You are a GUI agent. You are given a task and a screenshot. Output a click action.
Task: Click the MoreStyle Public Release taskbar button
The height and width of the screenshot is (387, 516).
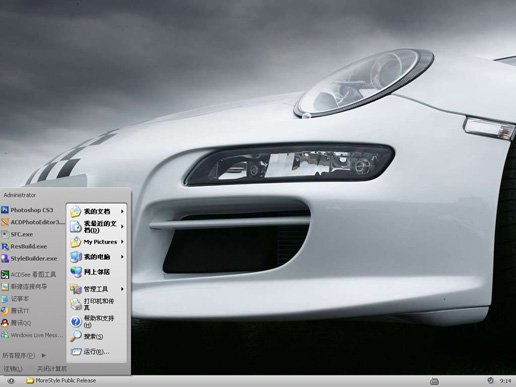point(61,381)
